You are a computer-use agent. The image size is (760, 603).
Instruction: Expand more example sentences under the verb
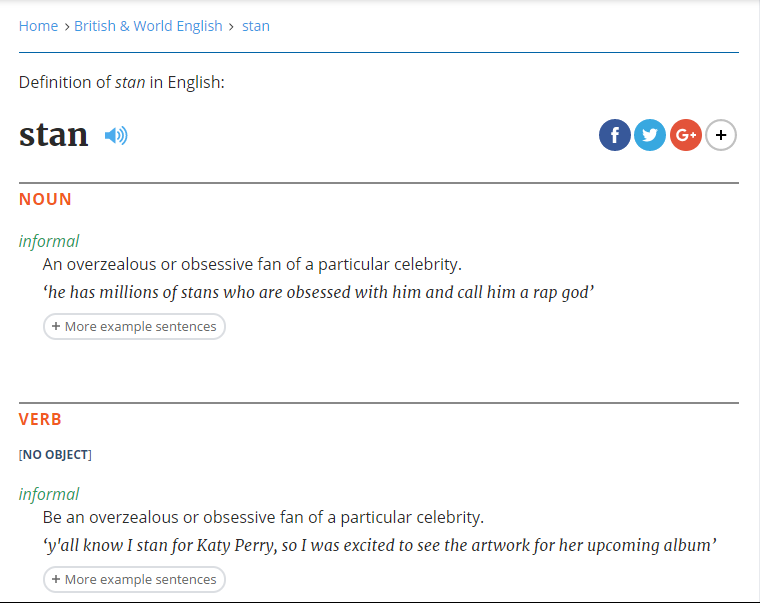click(x=134, y=580)
